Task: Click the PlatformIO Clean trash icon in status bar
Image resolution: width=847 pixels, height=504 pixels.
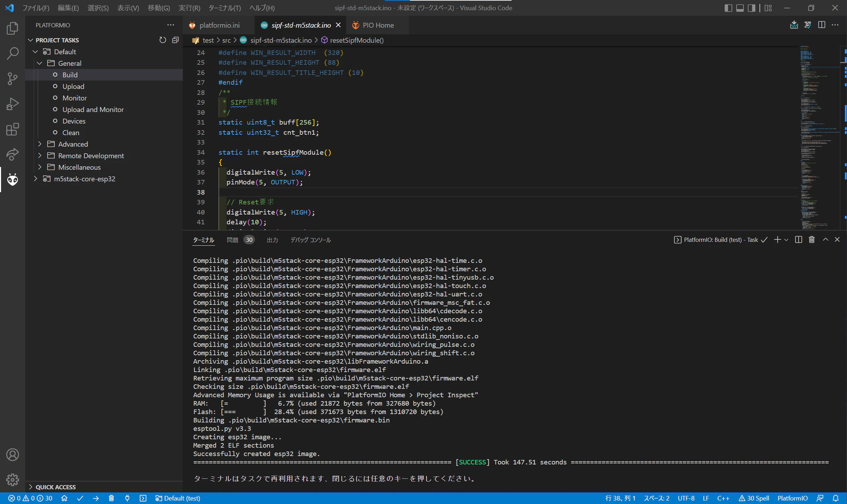Action: point(111,498)
